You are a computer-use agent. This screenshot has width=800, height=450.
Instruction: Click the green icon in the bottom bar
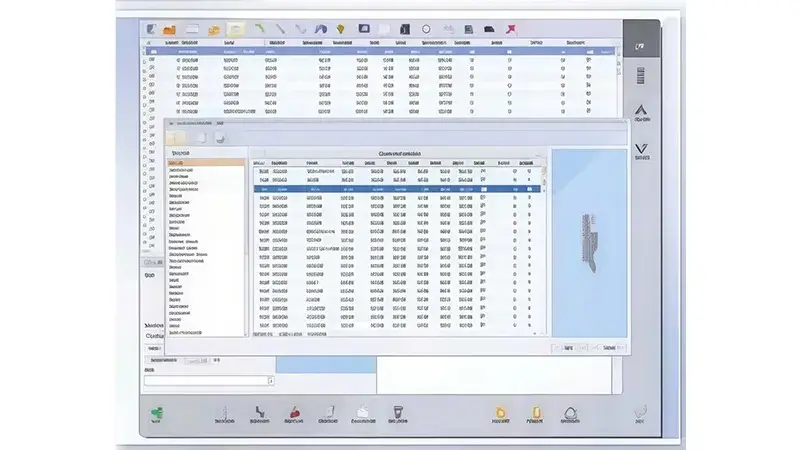(x=157, y=413)
